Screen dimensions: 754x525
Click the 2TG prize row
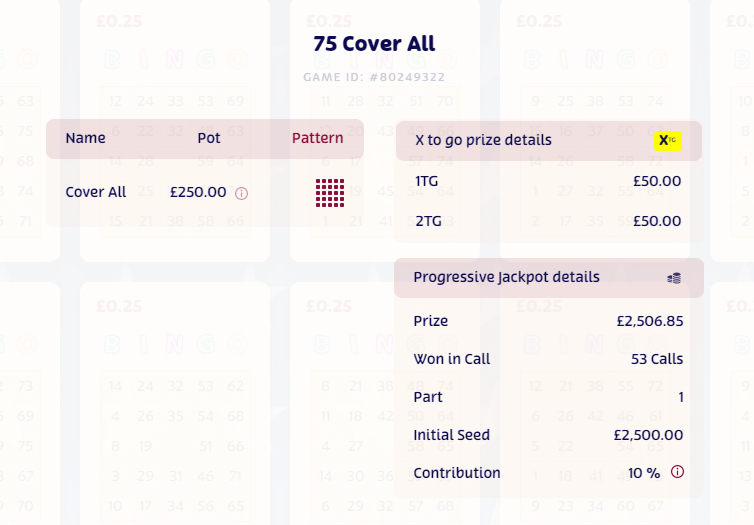point(548,221)
